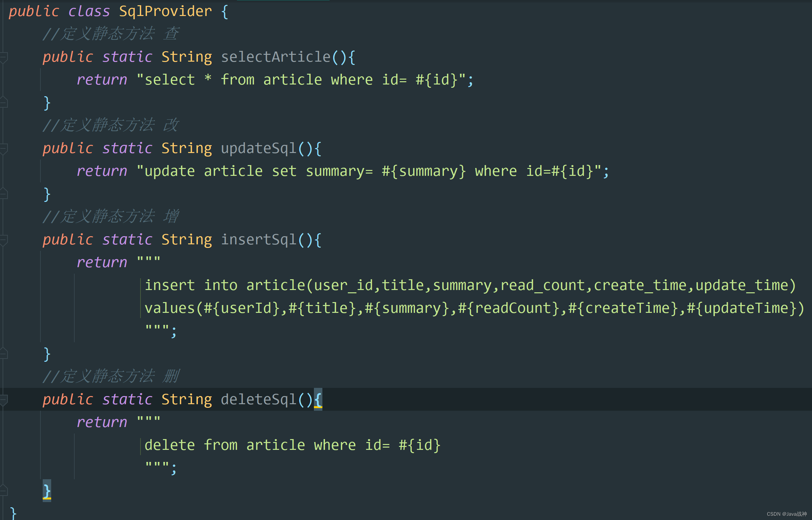Viewport: 812px width, 520px height.
Task: Click the deleteSql method name
Action: click(x=258, y=399)
